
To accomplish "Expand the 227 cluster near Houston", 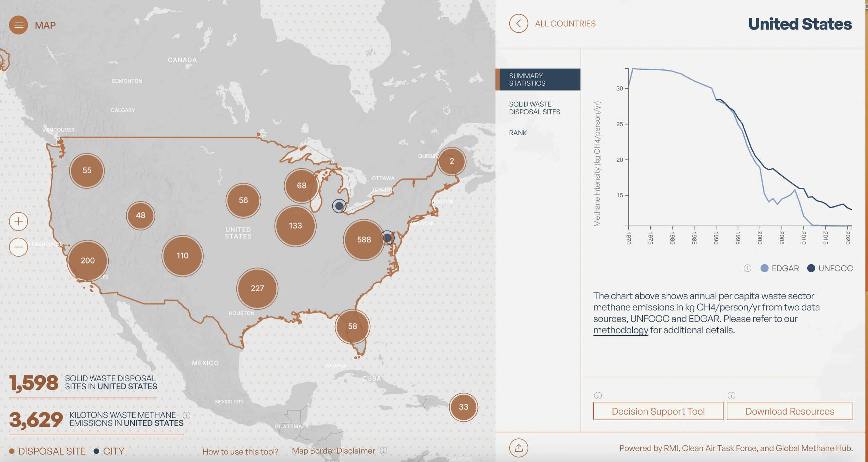I will (257, 288).
